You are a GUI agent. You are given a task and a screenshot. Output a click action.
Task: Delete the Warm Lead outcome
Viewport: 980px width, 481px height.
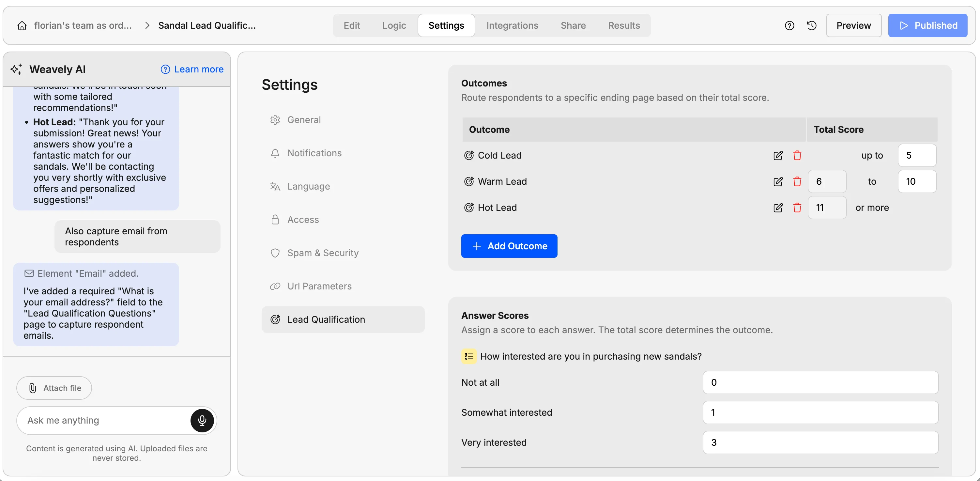pos(797,181)
